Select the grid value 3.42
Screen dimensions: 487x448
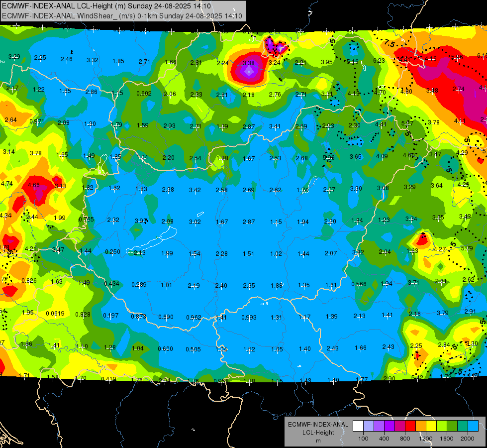click(195, 190)
